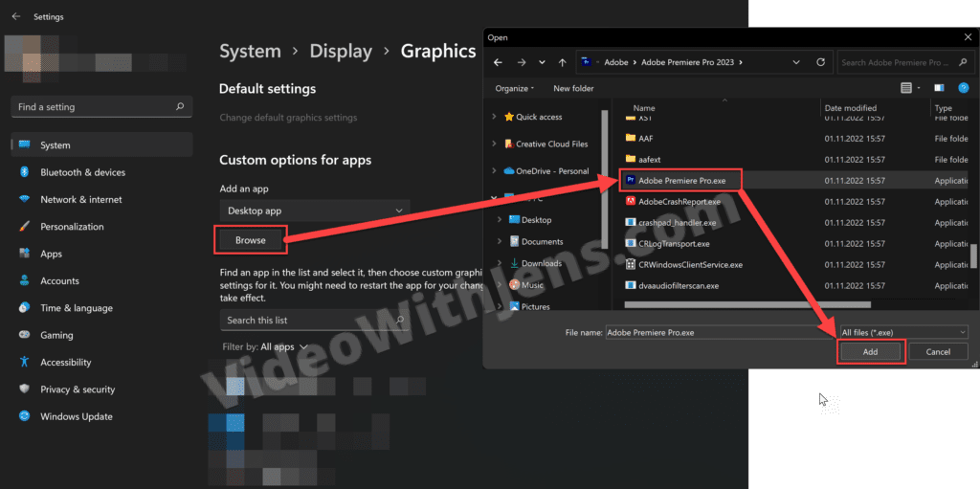
Task: Open the All files (*.exe) type dropdown
Action: click(x=903, y=333)
